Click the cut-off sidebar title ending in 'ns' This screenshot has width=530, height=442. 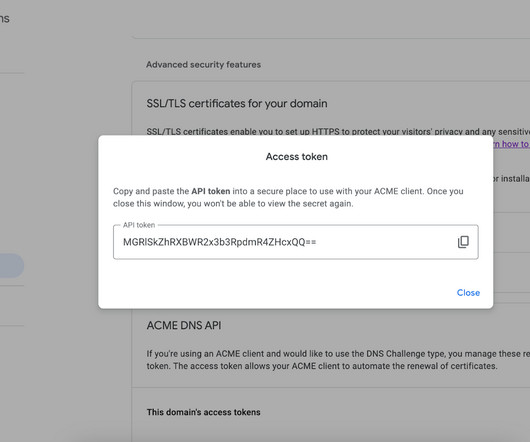coord(5,19)
